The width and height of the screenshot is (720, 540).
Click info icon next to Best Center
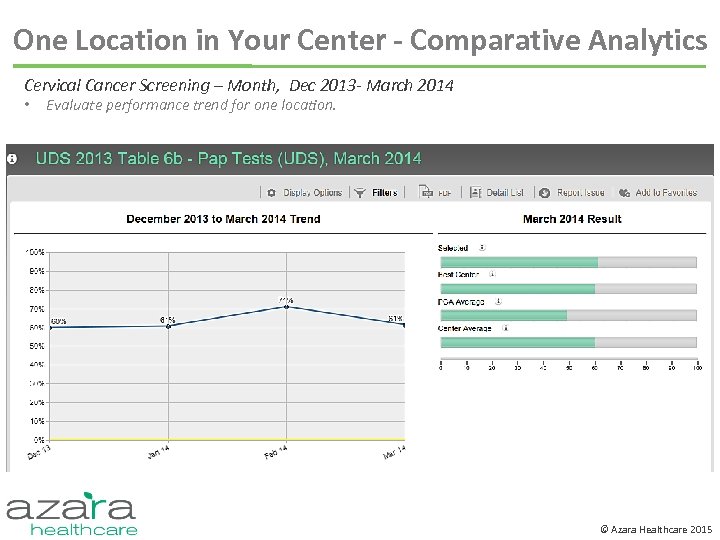(492, 274)
